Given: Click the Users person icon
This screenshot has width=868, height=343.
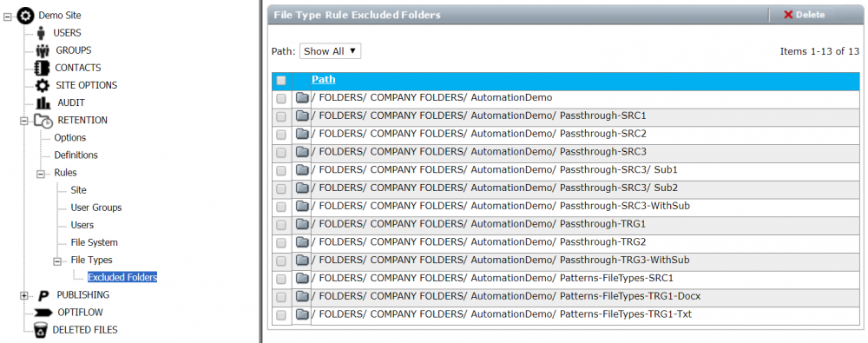Looking at the screenshot, I should (41, 33).
